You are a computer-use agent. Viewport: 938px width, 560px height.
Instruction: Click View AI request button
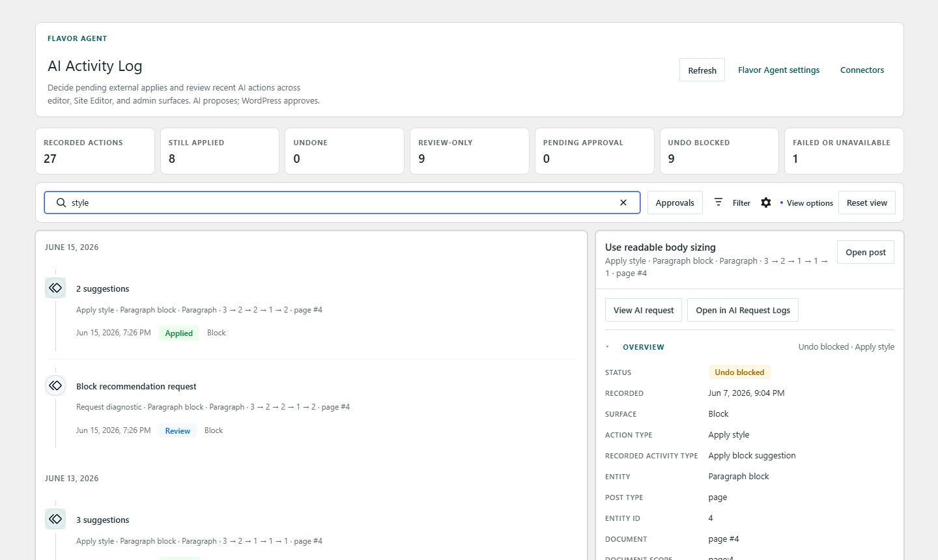pyautogui.click(x=644, y=310)
